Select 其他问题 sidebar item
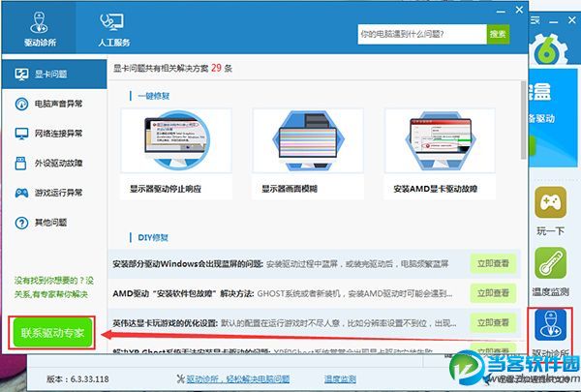Viewport: 581px width, 392px height. (54, 223)
